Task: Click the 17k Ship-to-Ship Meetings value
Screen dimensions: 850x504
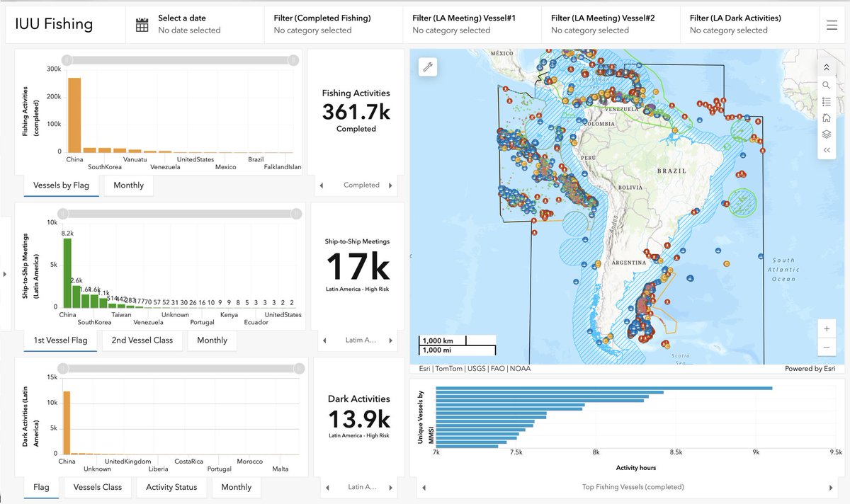Action: (x=358, y=267)
